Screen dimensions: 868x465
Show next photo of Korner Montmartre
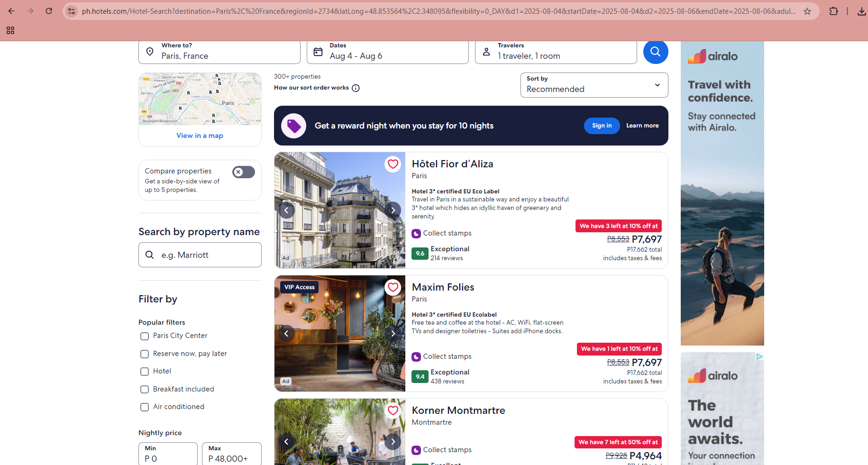pos(393,441)
